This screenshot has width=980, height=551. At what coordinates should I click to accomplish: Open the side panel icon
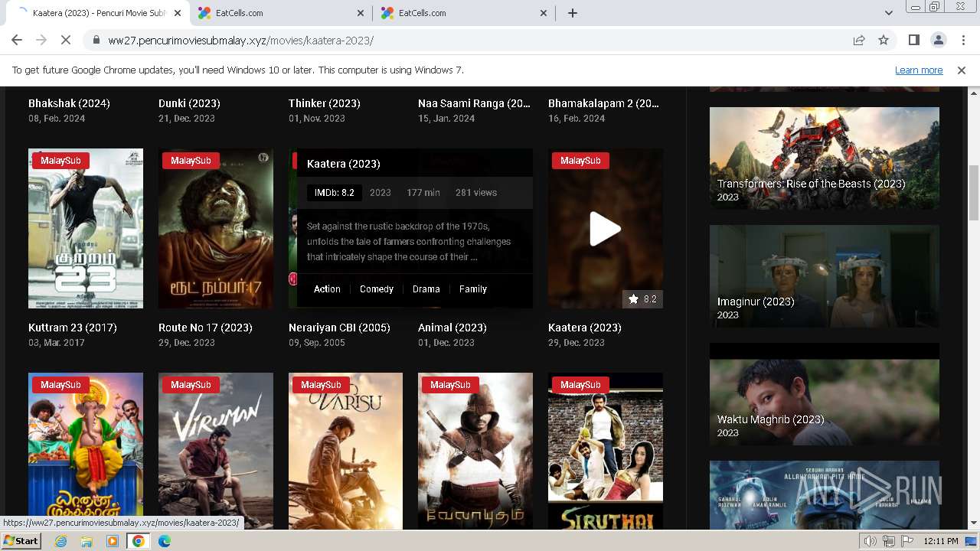point(913,40)
